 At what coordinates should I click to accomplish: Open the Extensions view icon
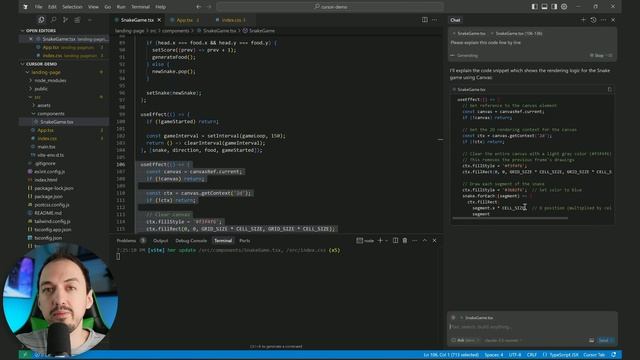(x=77, y=20)
